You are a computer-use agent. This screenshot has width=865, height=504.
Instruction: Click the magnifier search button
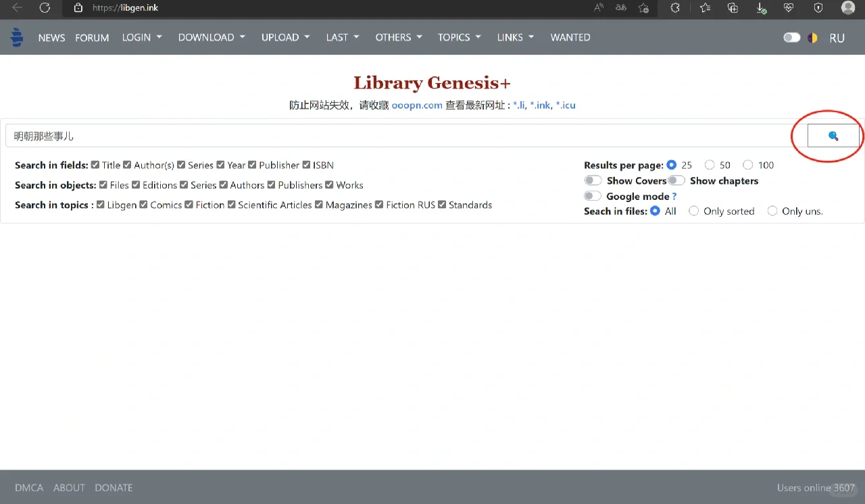[x=833, y=136]
